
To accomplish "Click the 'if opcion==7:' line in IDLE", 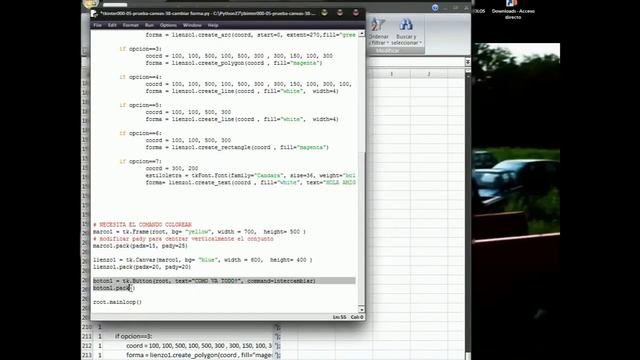I will 140,162.
